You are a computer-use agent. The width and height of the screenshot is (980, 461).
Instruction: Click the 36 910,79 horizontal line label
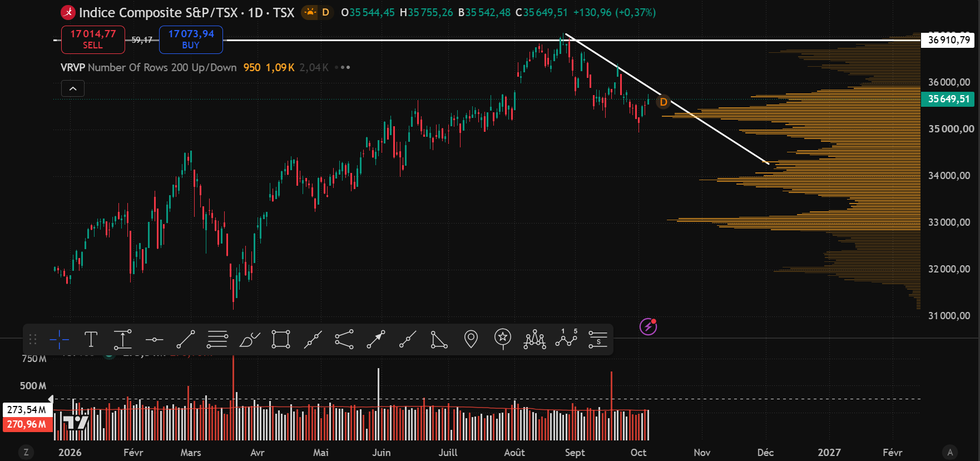pyautogui.click(x=949, y=40)
